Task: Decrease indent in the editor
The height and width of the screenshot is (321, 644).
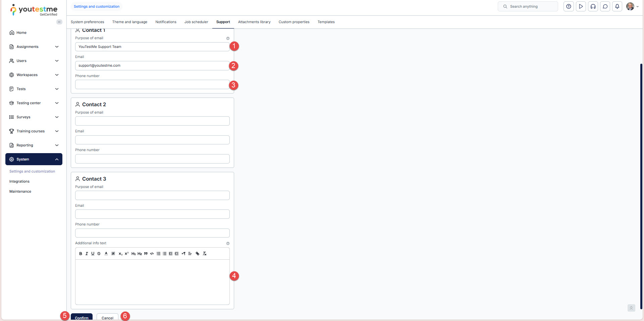Action: [171, 254]
